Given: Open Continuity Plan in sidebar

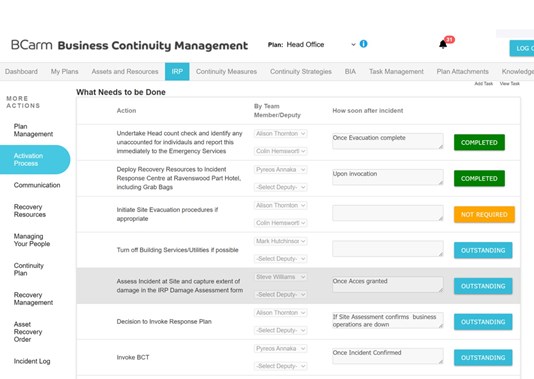Looking at the screenshot, I should point(29,269).
